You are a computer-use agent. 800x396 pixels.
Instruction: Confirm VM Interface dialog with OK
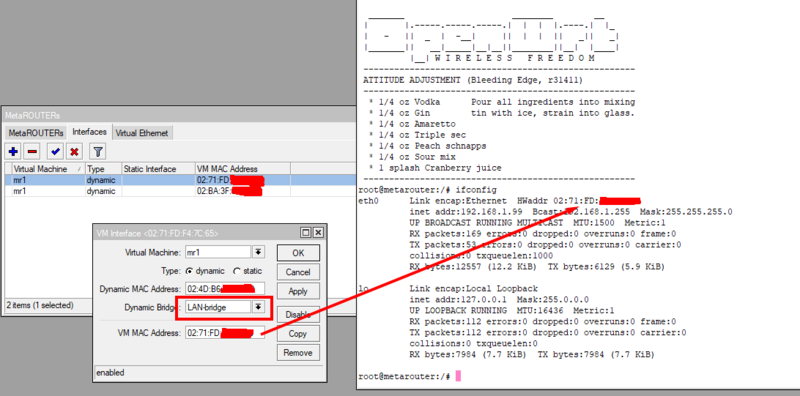click(298, 253)
